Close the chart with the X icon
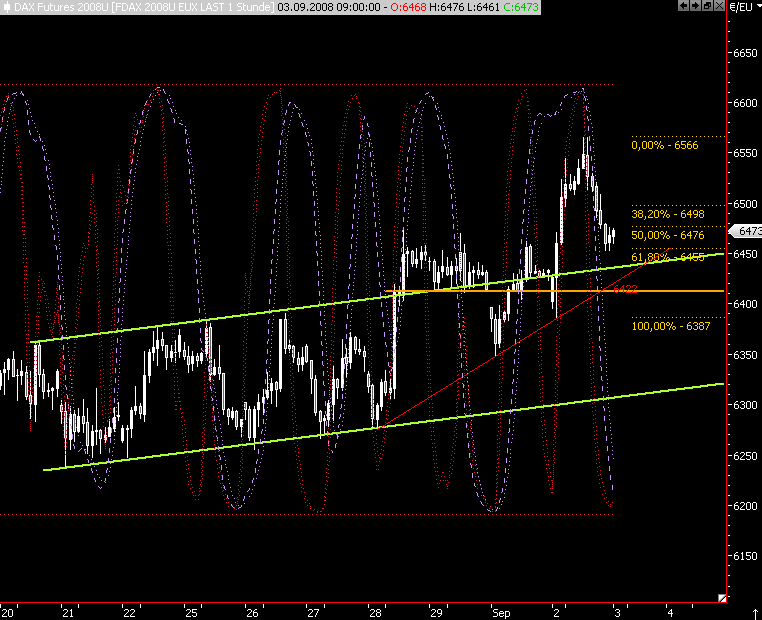 (719, 5)
